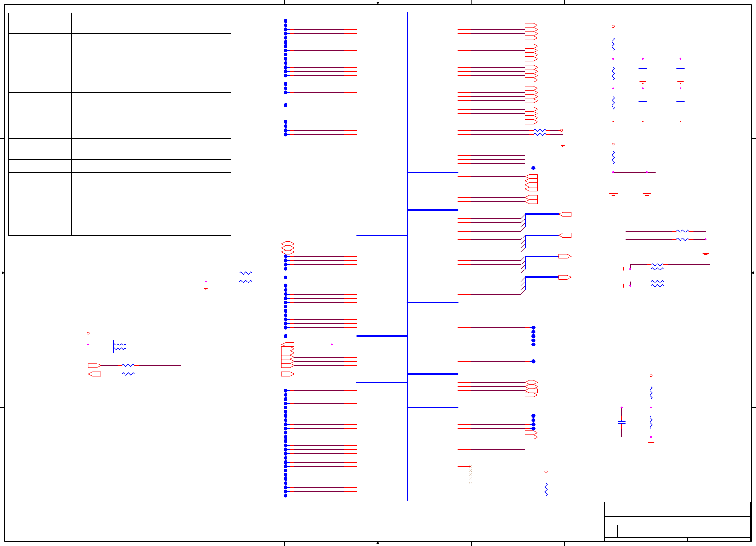756x546 pixels.
Task: Click the power circle above the RC filter resistor
Action: (613, 144)
